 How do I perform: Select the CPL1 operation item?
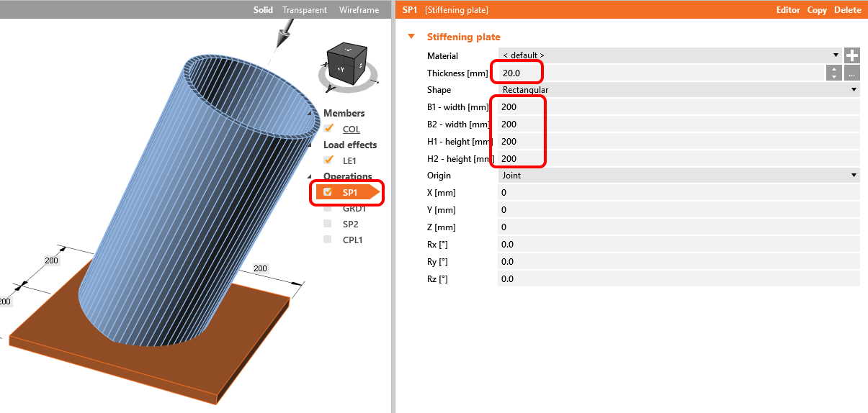[x=352, y=240]
